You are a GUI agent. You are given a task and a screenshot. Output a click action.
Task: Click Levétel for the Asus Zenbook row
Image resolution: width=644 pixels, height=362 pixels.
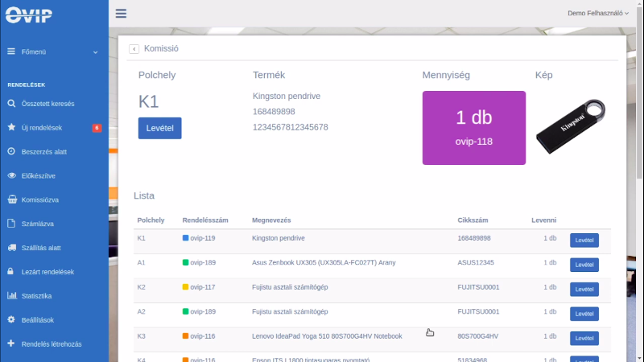584,265
